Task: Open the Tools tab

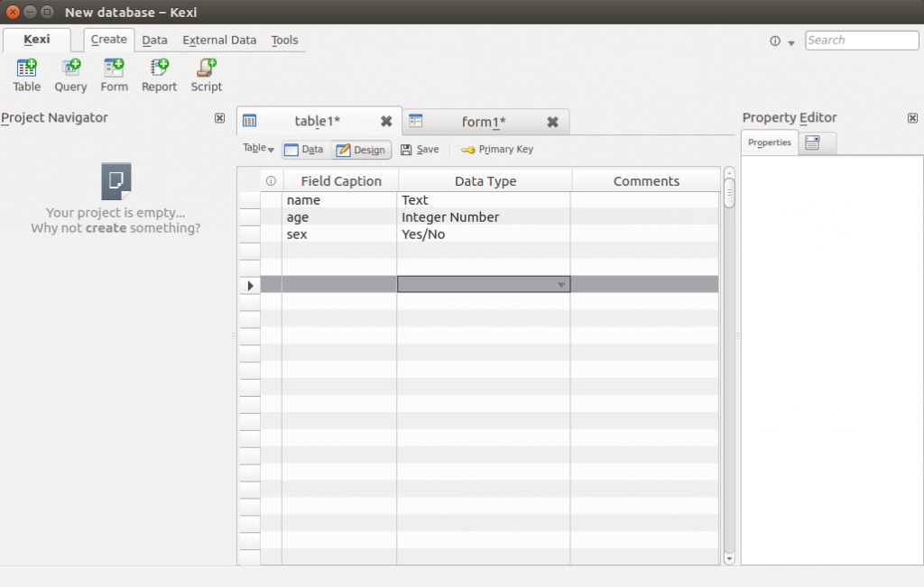Action: (x=284, y=40)
